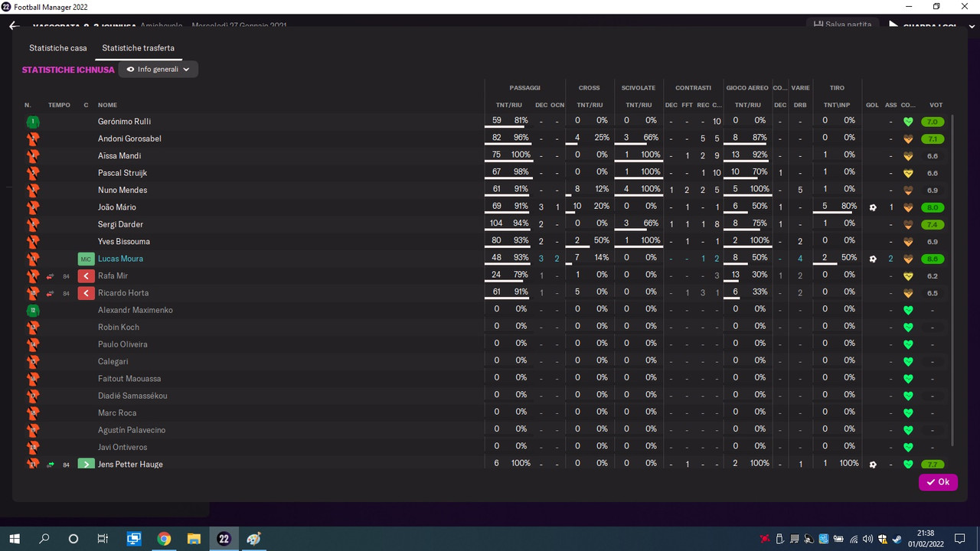Select the Statistiche trasferta tab

coord(138,48)
